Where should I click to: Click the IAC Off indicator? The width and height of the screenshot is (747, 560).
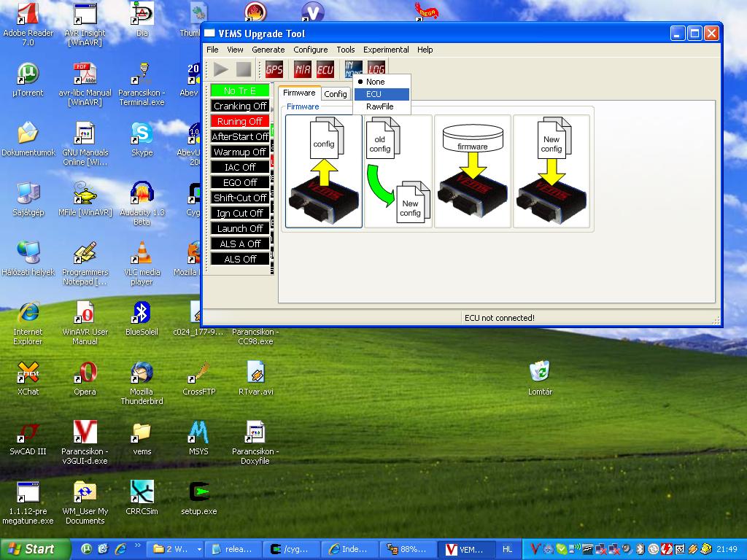tap(240, 167)
